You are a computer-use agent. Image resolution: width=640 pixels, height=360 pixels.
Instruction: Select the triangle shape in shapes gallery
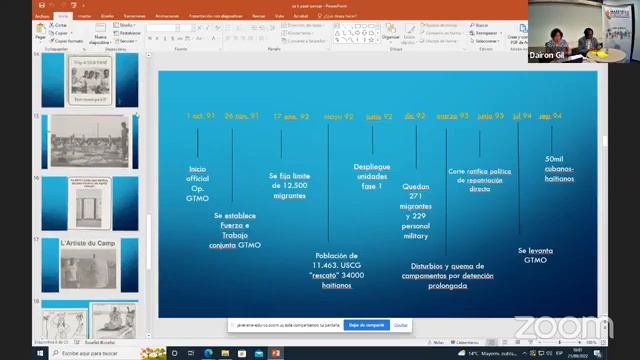338,33
